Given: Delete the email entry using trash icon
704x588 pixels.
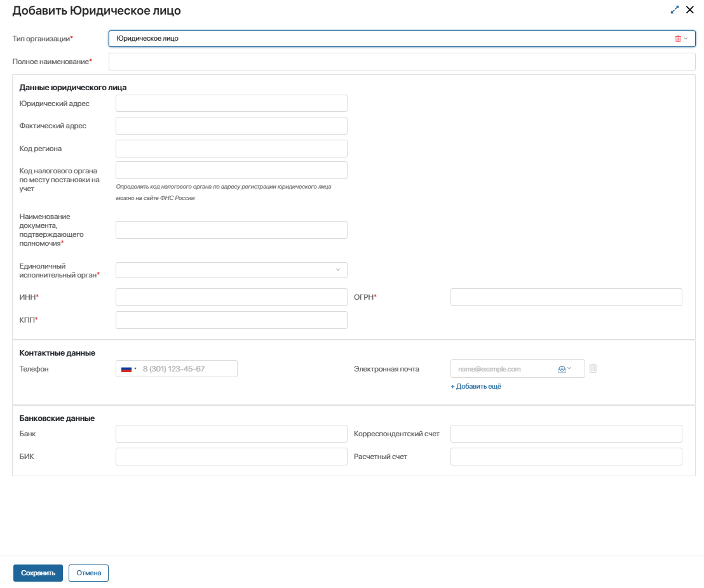Looking at the screenshot, I should [x=593, y=368].
